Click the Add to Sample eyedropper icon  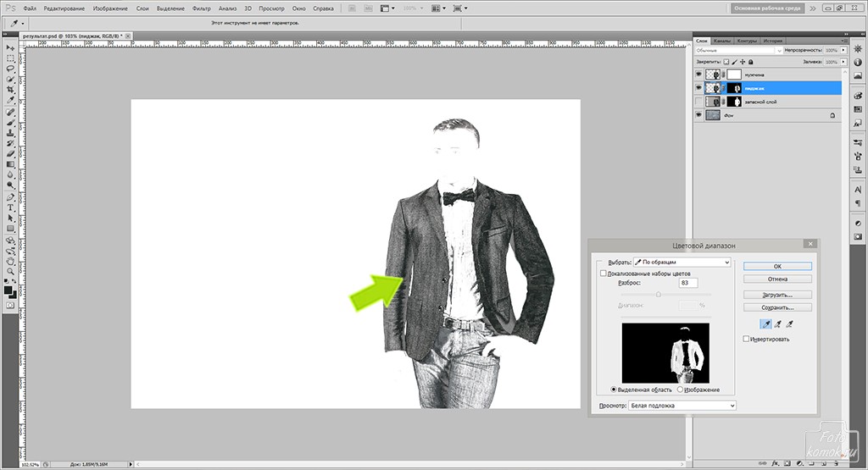(777, 323)
